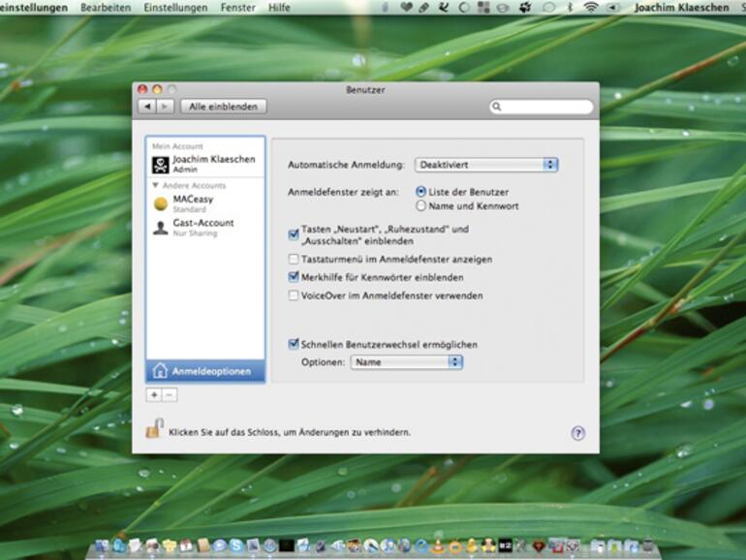746x560 pixels.
Task: Select the Gast-Account row
Action: click(205, 228)
